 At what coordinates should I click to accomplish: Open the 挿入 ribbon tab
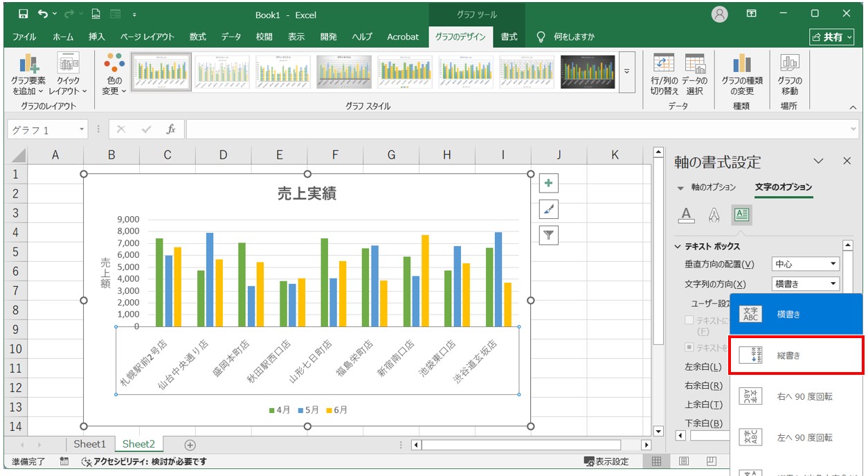coord(97,37)
